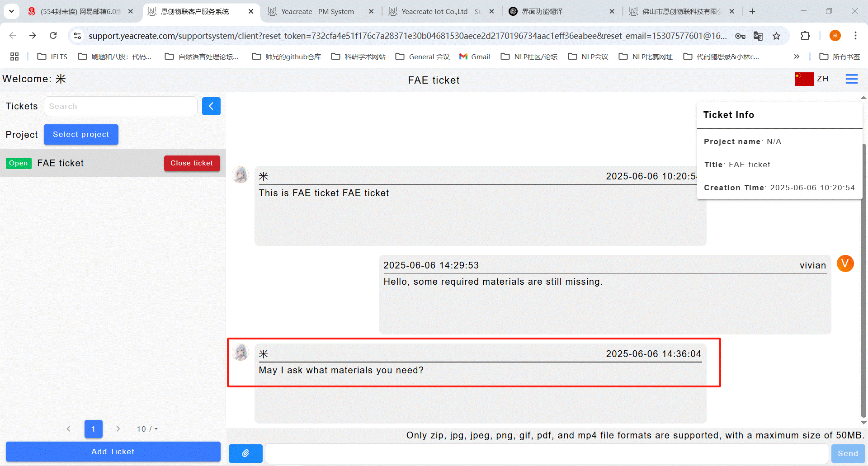Open the hamburger menu in header
This screenshot has width=868, height=466.
851,79
